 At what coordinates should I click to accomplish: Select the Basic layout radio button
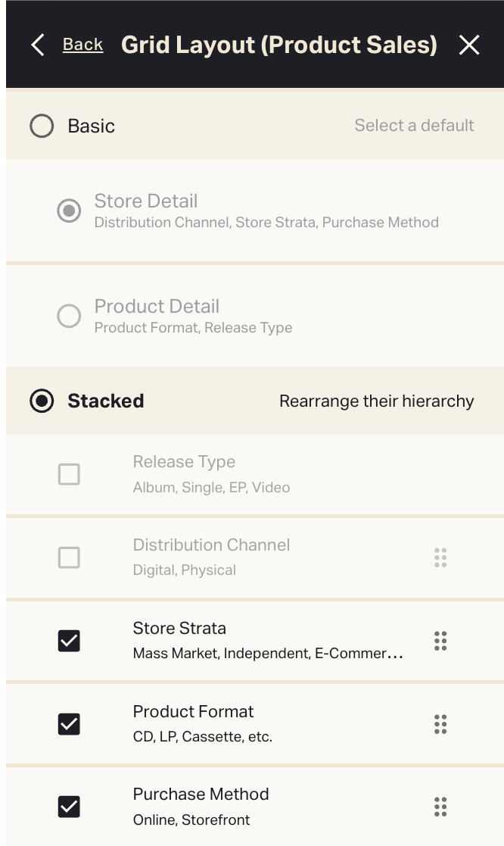tap(42, 126)
